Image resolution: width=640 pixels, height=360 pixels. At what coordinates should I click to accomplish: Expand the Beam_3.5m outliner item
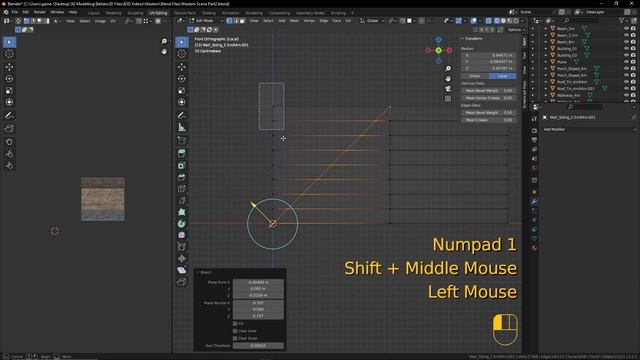(x=546, y=35)
